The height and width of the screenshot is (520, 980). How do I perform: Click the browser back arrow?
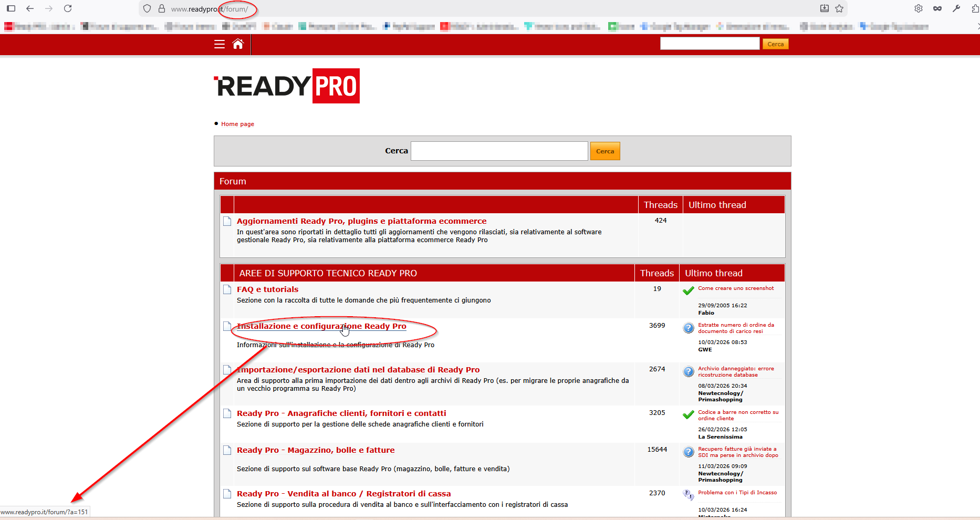click(30, 8)
